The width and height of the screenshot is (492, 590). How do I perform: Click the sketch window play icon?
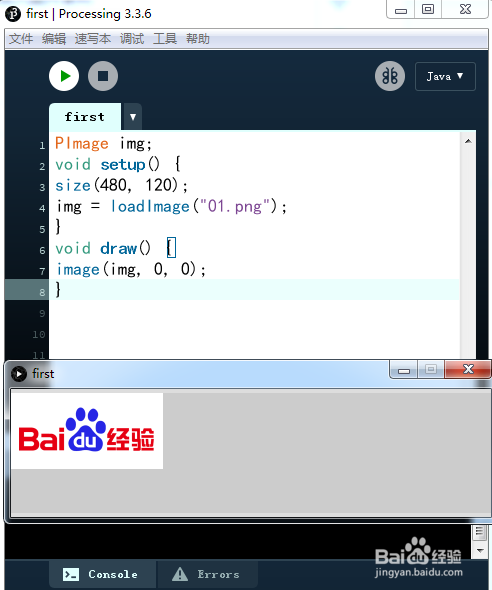[18, 374]
